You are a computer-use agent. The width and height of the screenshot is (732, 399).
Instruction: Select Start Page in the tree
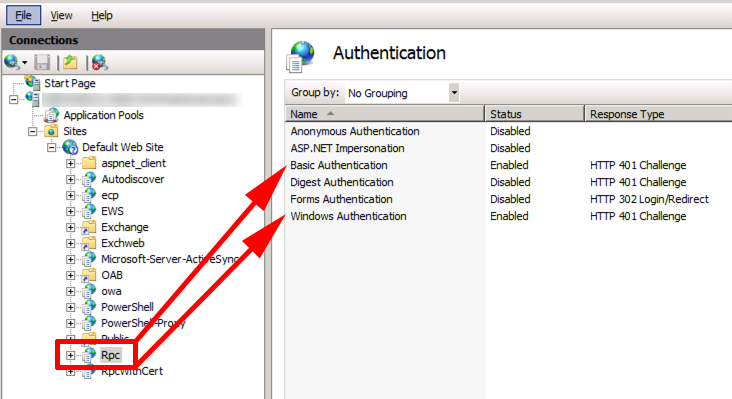(x=70, y=83)
